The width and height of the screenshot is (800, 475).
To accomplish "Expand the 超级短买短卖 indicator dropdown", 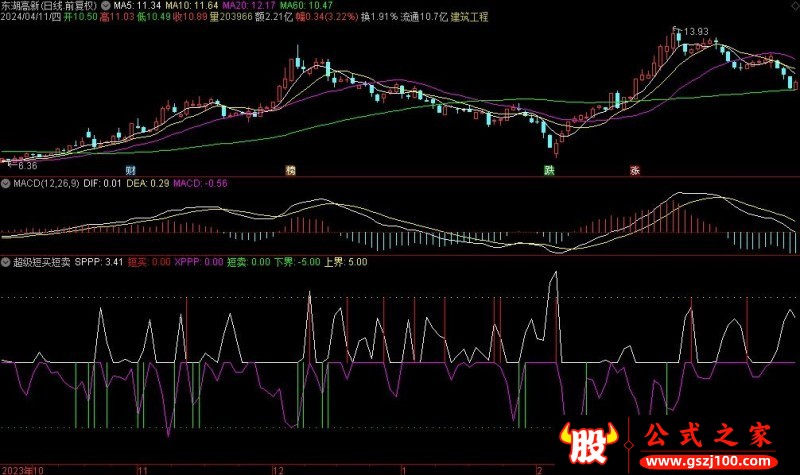I will click(6, 262).
